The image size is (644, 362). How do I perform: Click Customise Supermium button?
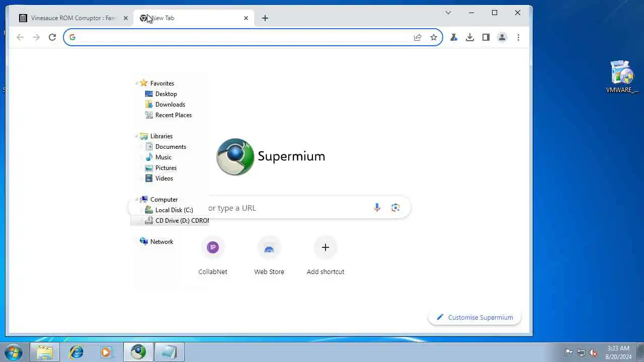click(x=474, y=317)
